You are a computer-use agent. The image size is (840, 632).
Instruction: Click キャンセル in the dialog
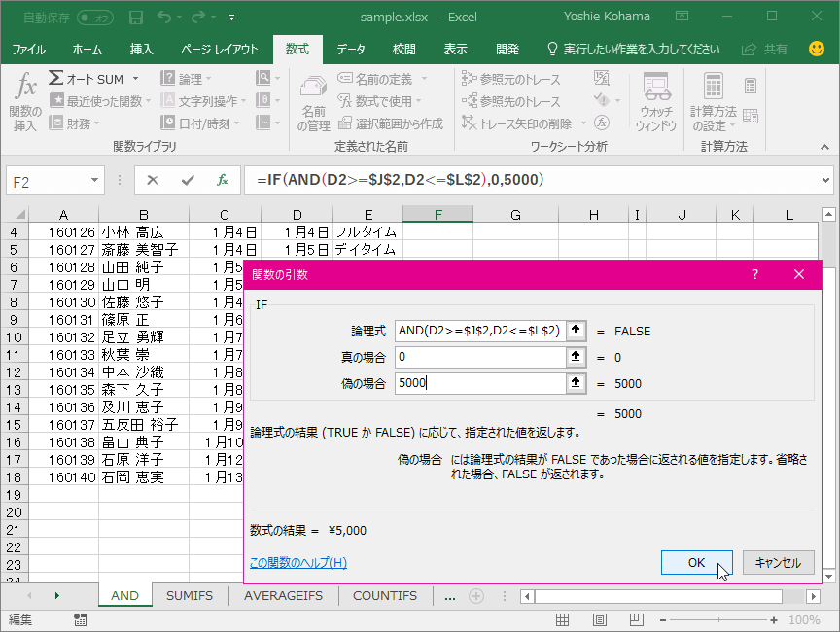tap(778, 562)
